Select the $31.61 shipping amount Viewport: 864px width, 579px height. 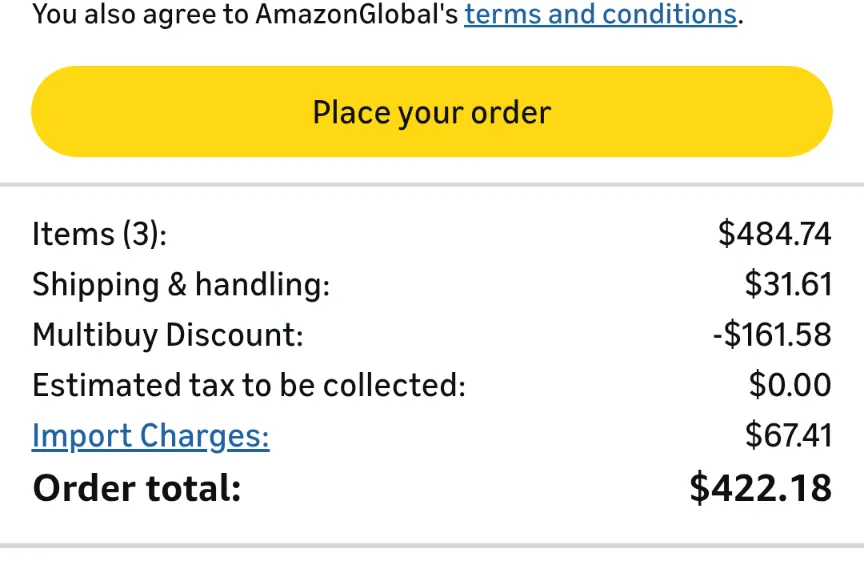pos(787,285)
